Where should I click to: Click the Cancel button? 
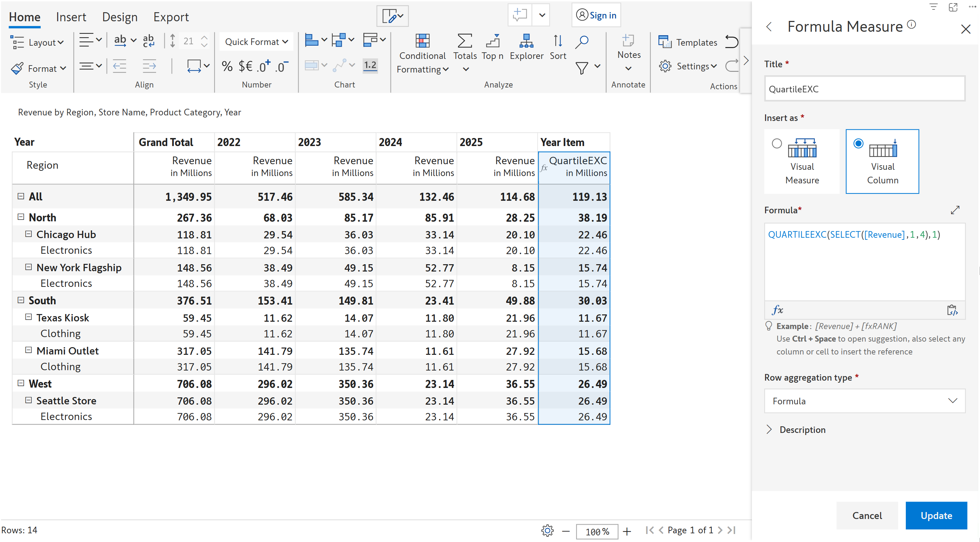(x=867, y=516)
